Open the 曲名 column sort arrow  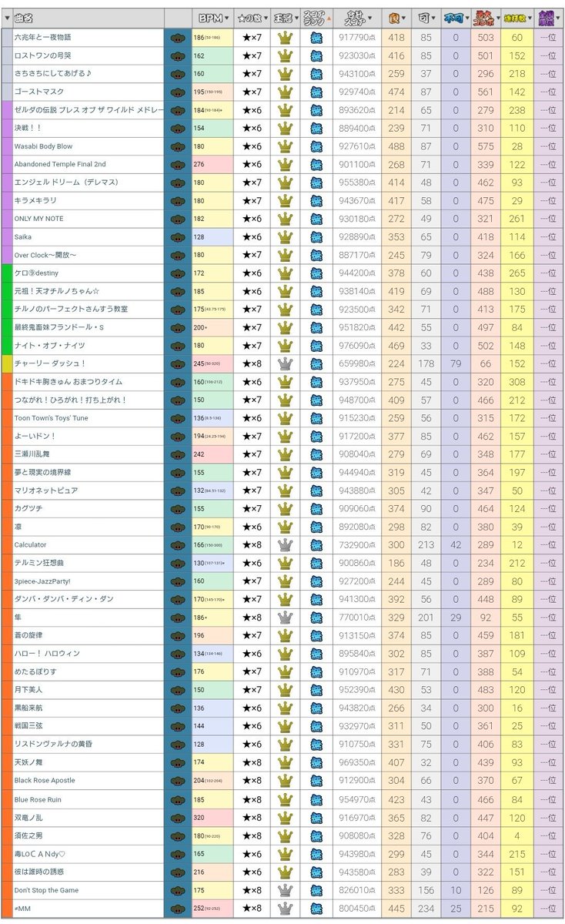click(6, 18)
